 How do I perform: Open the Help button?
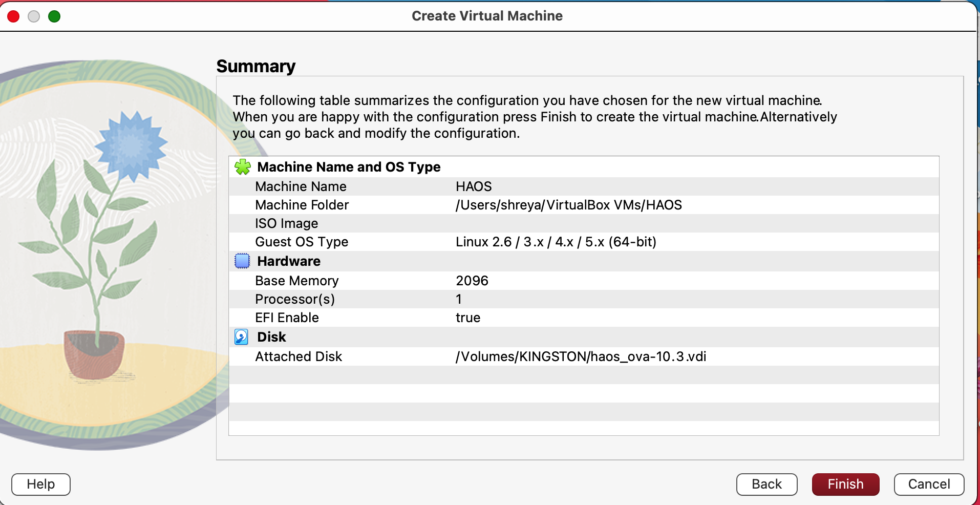tap(41, 484)
